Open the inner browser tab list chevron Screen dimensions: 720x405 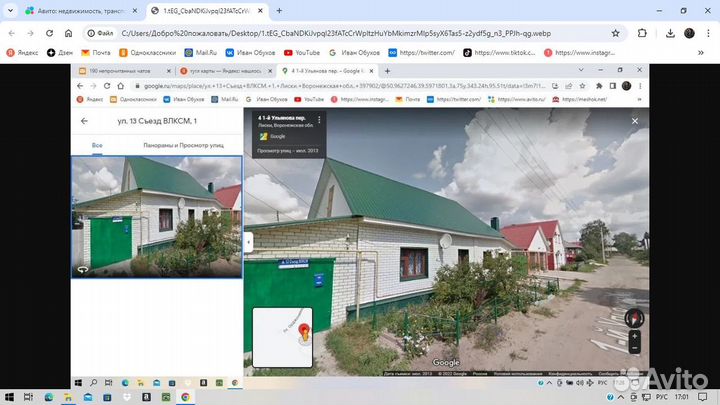[581, 70]
